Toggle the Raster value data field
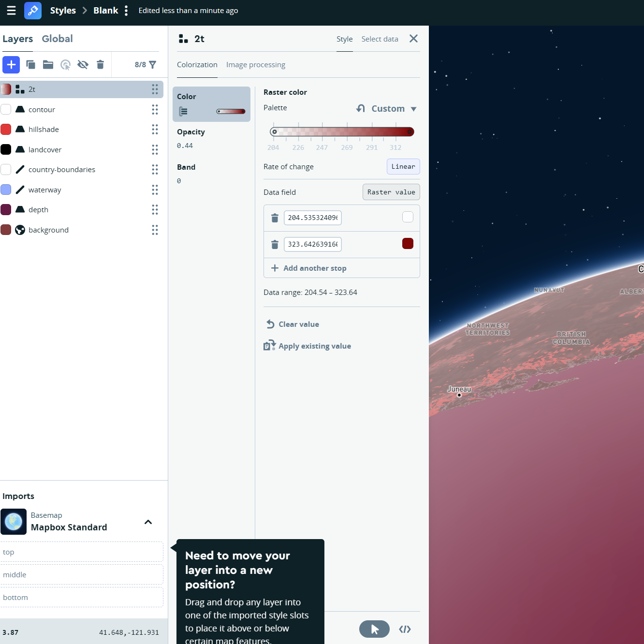Viewport: 644px width, 644px height. [391, 192]
